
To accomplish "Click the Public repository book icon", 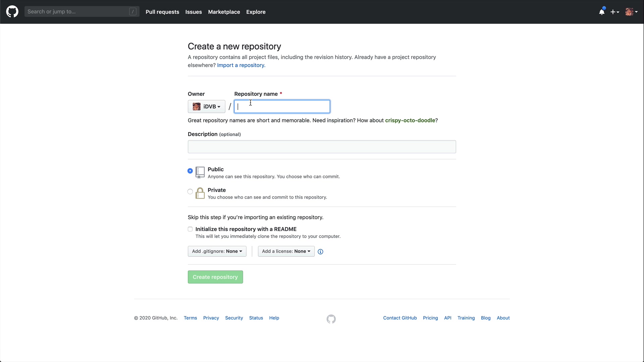I will (x=200, y=173).
